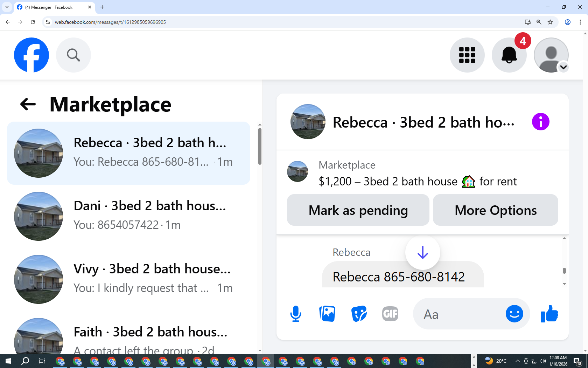This screenshot has width=588, height=368.
Task: Open the Windows notification center
Action: [x=577, y=361]
